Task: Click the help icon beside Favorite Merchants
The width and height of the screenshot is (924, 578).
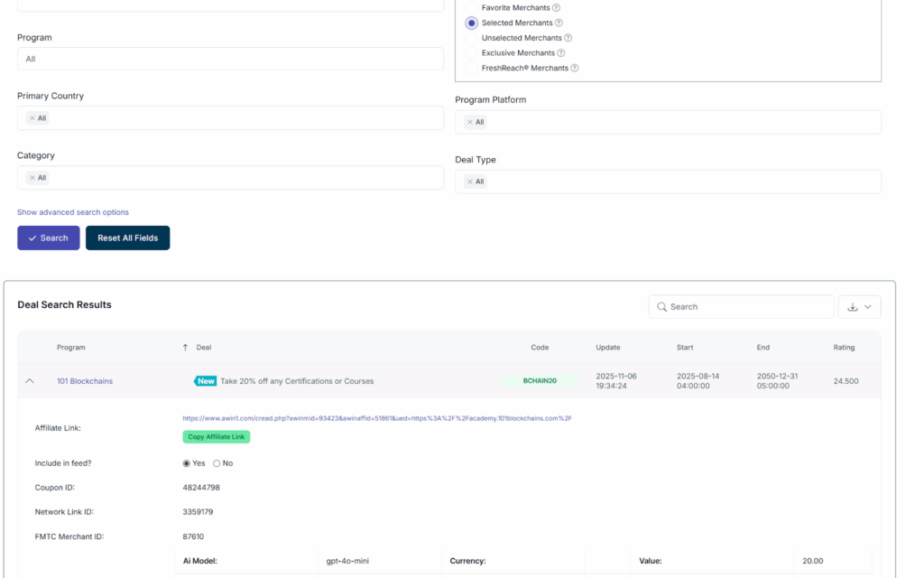Action: (x=556, y=8)
